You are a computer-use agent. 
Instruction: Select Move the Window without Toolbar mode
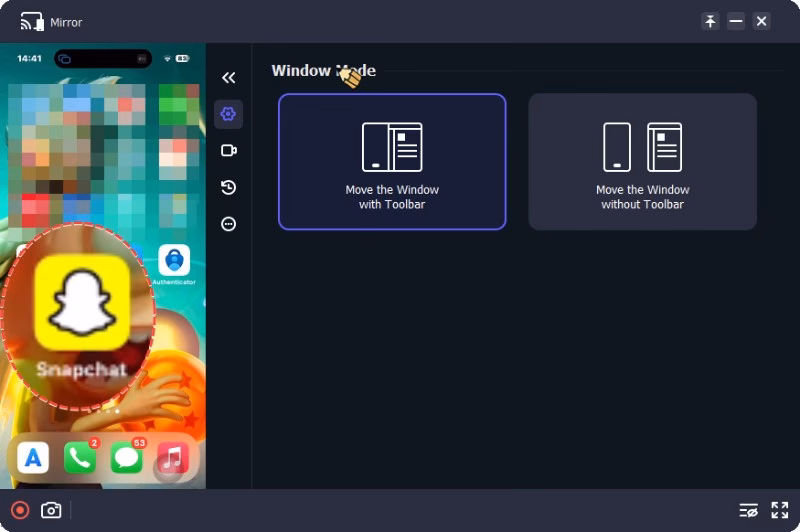(642, 162)
